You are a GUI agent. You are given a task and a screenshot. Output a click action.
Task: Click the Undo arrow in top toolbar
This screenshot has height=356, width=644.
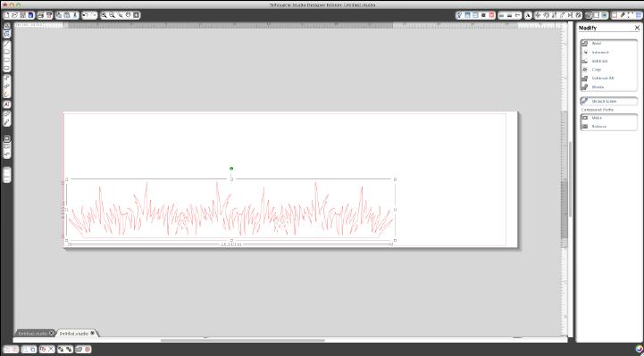coord(86,15)
